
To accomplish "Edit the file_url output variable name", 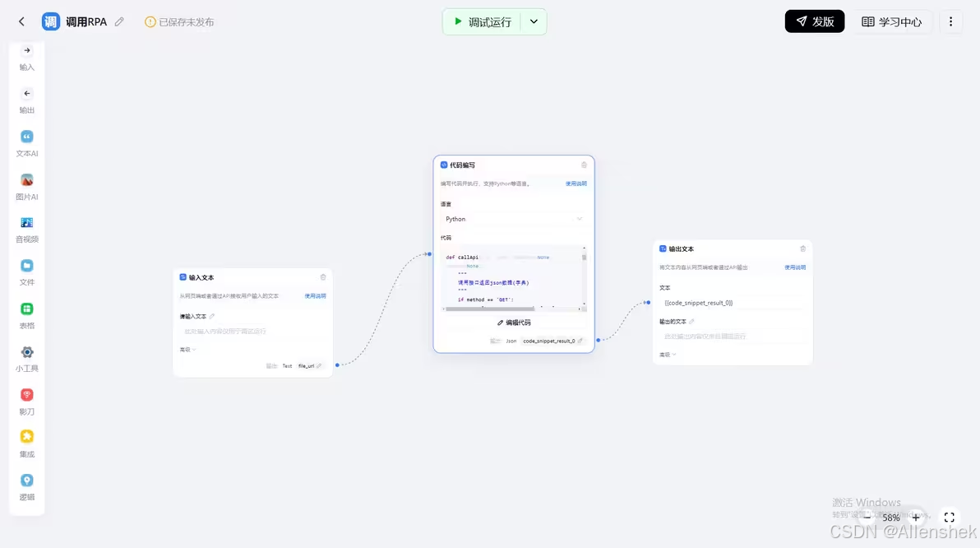I will [x=319, y=366].
